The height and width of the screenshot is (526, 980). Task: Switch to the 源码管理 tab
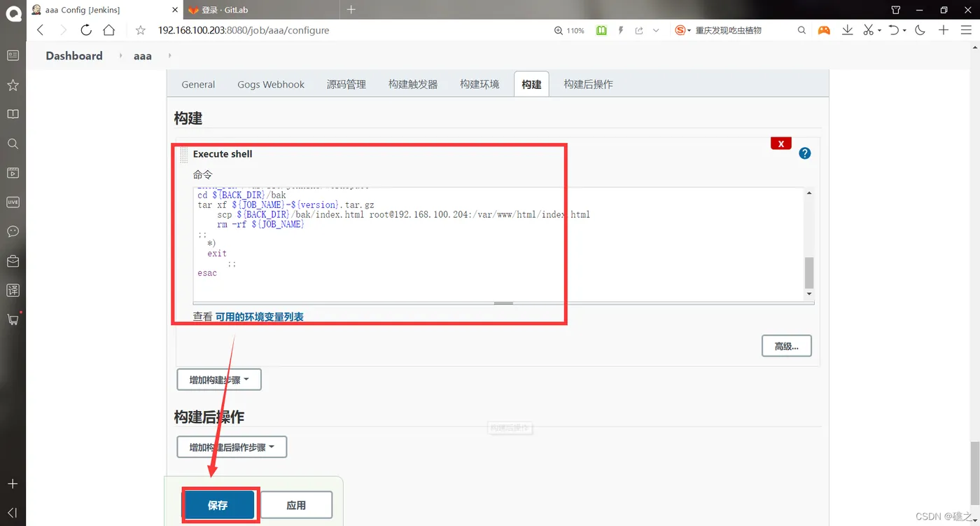click(x=346, y=84)
